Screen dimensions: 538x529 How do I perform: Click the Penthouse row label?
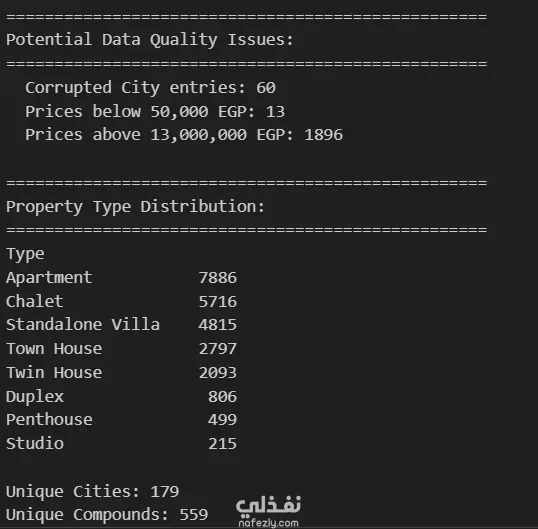click(x=49, y=420)
